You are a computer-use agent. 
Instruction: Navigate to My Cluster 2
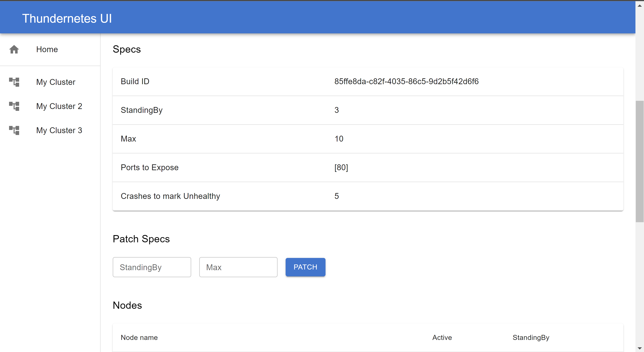[x=59, y=106]
